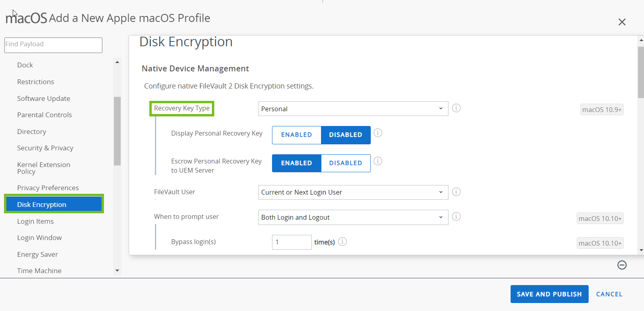644x311 pixels.
Task: Click the settings panel scrollbar thumb
Action: coord(641,72)
